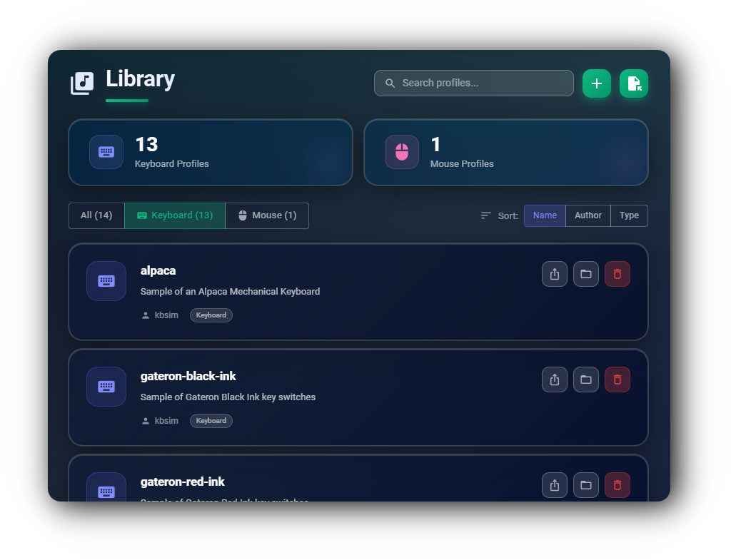Click the folder icon on the alpaca row
The width and height of the screenshot is (731, 560).
[x=586, y=274]
